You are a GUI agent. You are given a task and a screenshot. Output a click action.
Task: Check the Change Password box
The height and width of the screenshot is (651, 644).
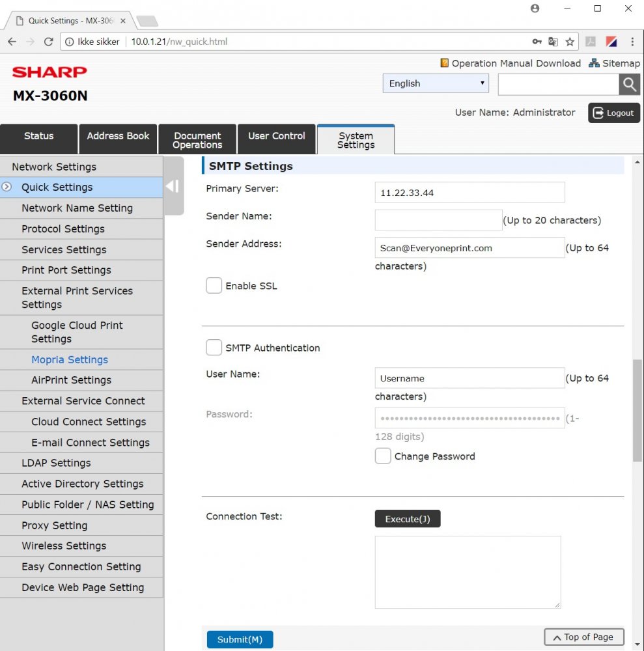(383, 456)
